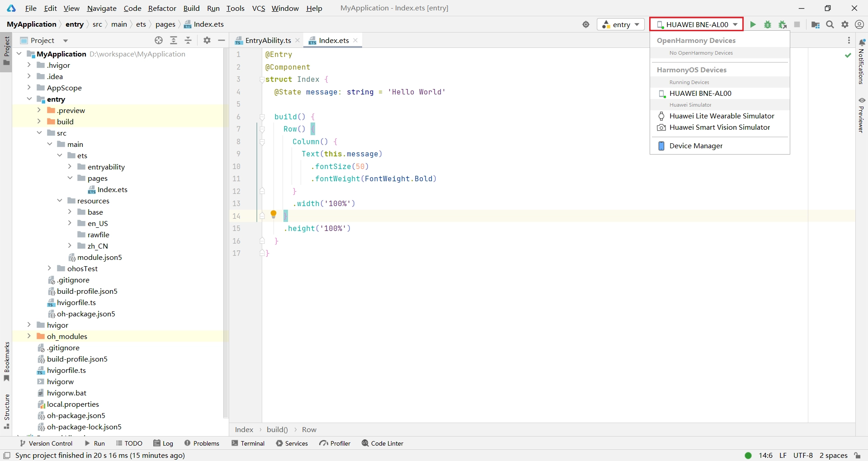This screenshot has height=461, width=868.
Task: Click the Debug bug icon
Action: point(768,24)
